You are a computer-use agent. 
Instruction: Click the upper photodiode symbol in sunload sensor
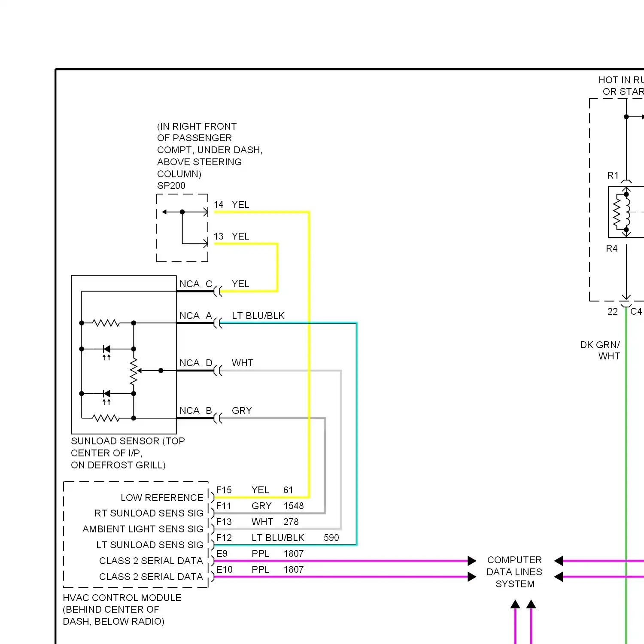tap(106, 352)
